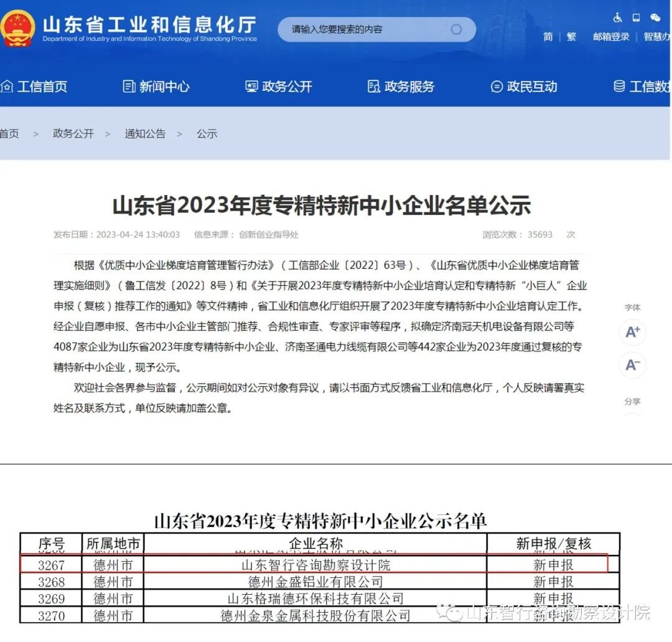
Task: Switch to Simplified Chinese (简)
Action: [x=548, y=37]
